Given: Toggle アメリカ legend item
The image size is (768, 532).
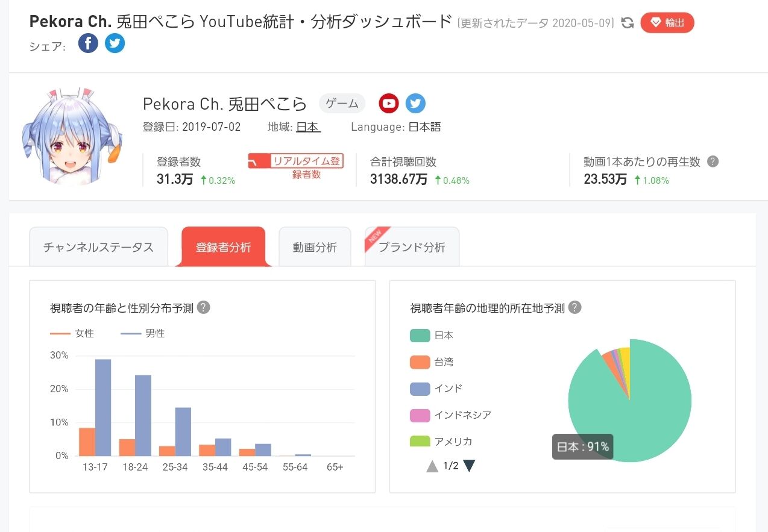Looking at the screenshot, I should pyautogui.click(x=441, y=441).
